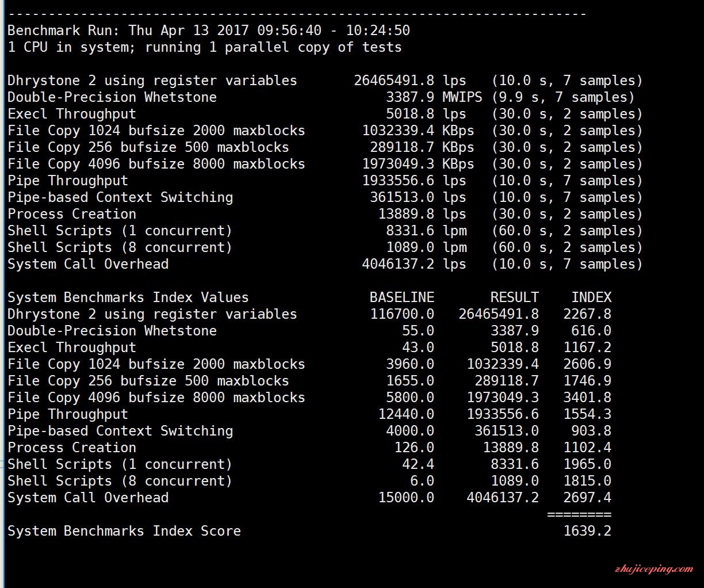Click Pipe Throughput index 1554.3

click(x=588, y=414)
